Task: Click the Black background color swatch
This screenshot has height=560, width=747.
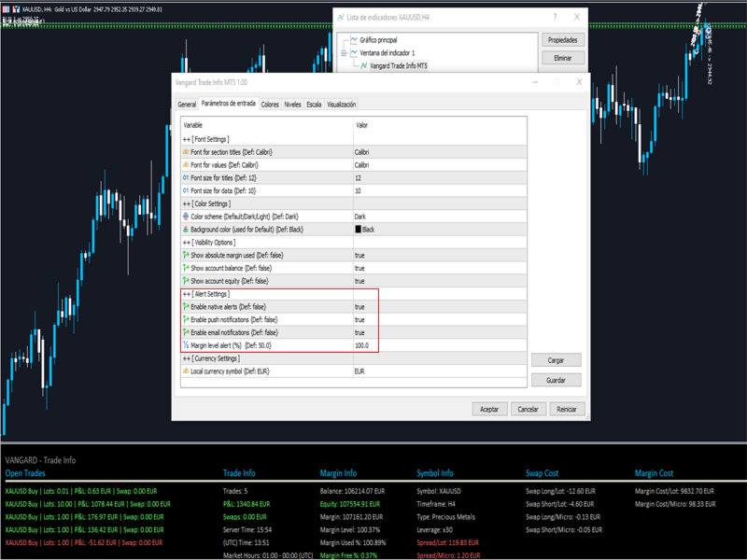Action: coord(358,229)
